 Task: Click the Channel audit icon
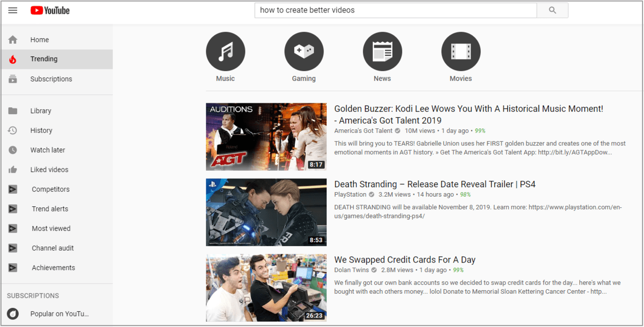pos(13,248)
